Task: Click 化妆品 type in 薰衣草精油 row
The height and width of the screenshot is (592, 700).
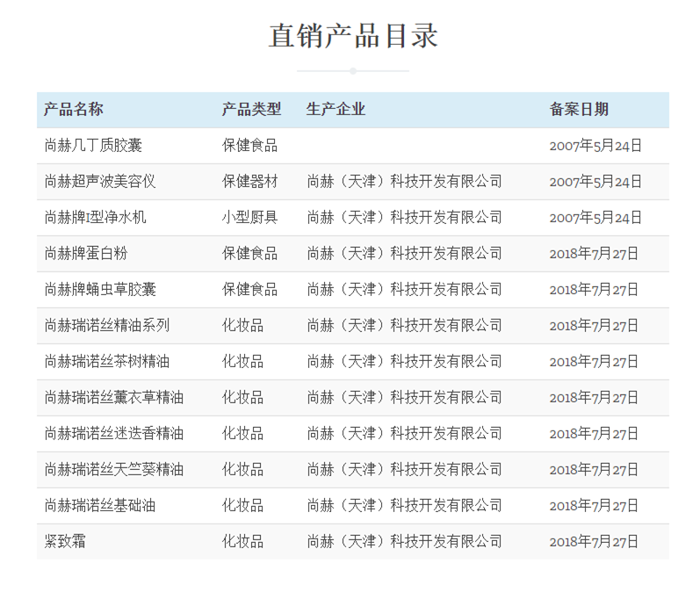Action: [x=243, y=398]
